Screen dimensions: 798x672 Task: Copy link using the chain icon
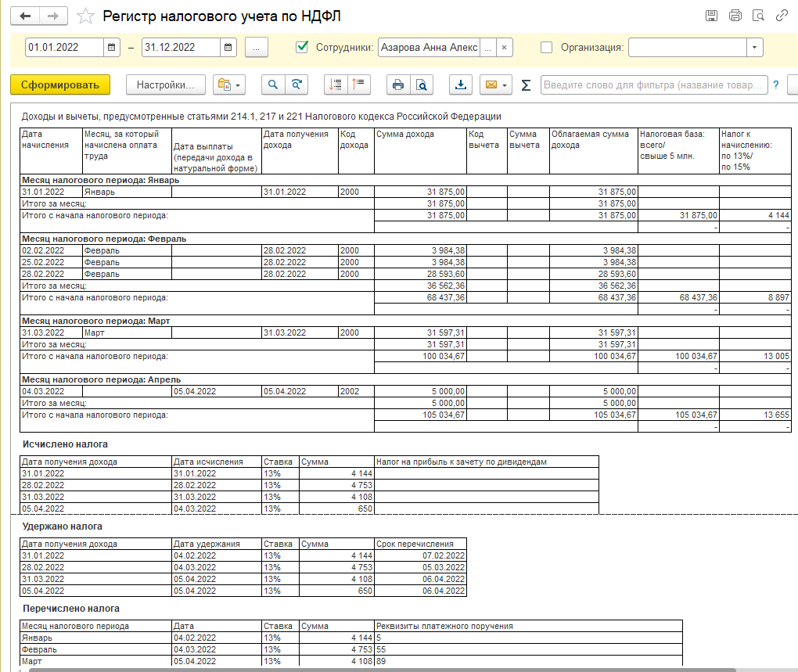pos(781,16)
